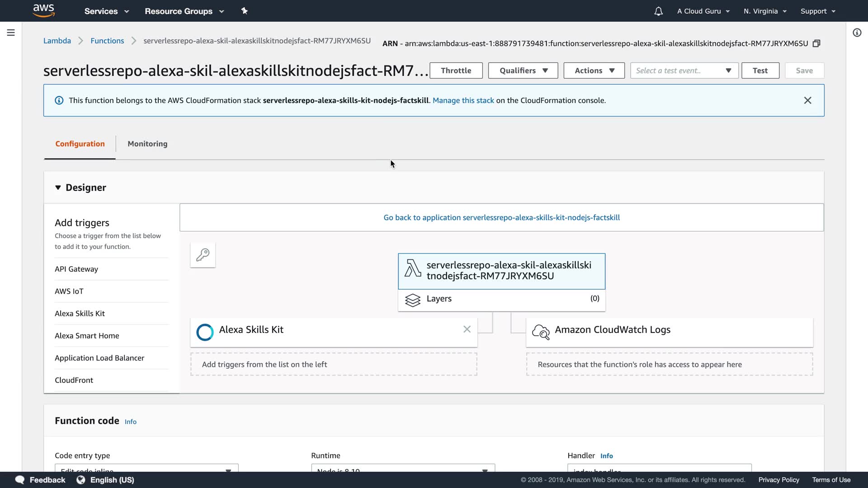
Task: Select the Layers stack icon
Action: tap(412, 300)
